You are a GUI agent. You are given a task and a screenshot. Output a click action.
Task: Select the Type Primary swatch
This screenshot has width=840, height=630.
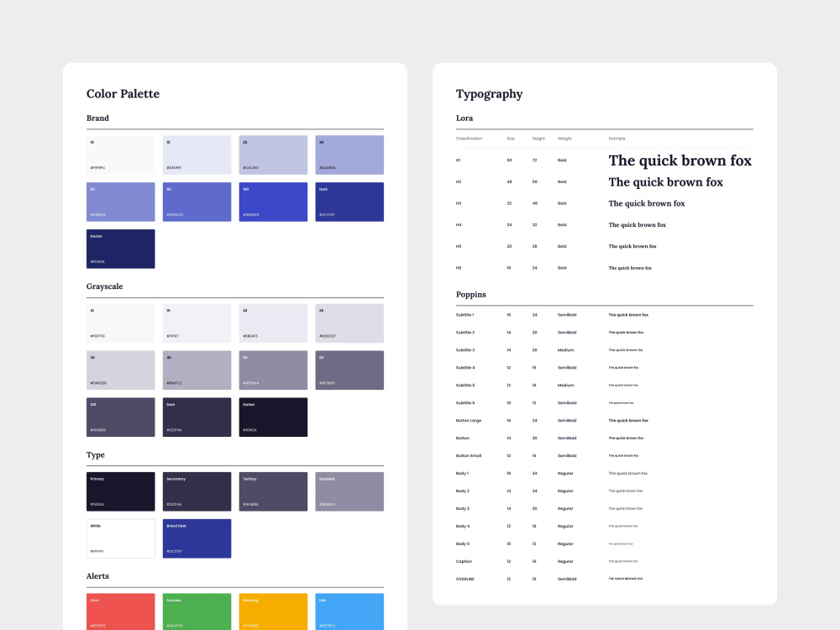[120, 491]
